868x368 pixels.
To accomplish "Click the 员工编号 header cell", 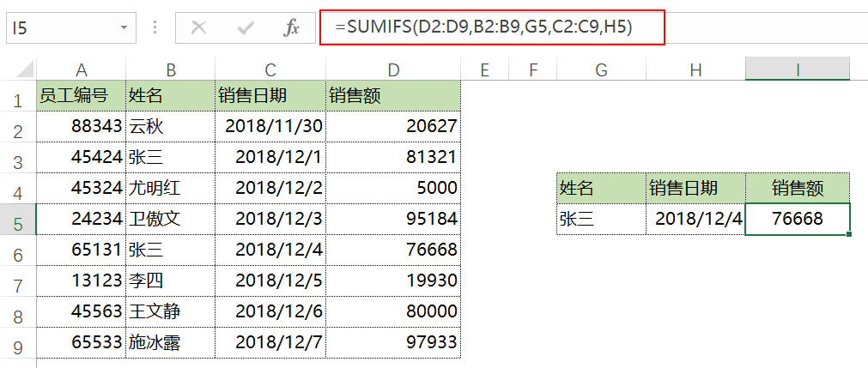I will [82, 96].
